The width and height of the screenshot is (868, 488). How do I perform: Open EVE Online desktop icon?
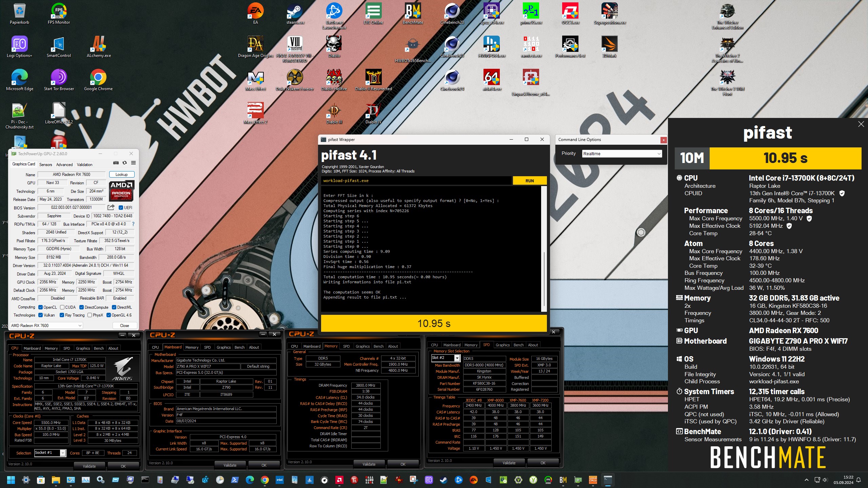coord(373,14)
